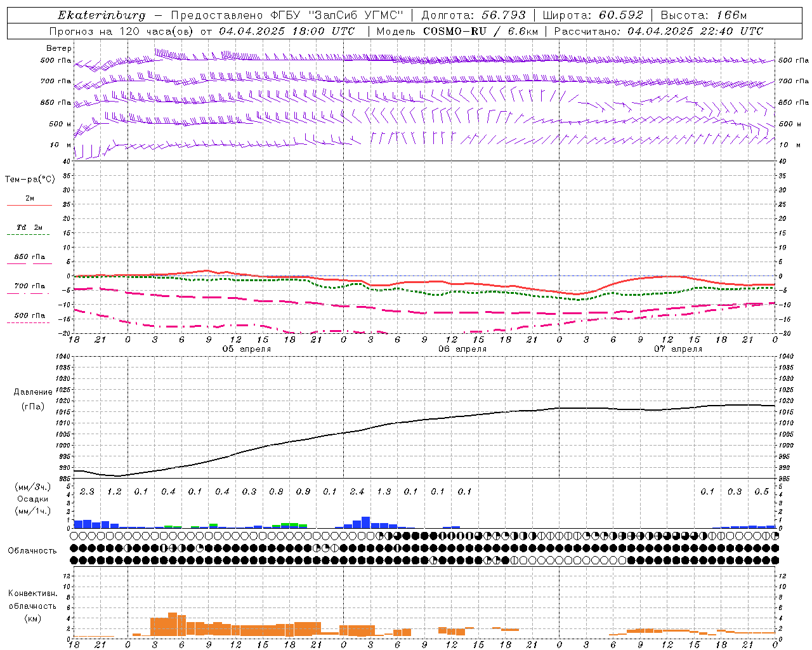The width and height of the screenshot is (812, 650).
Task: Click 'Рассчитано: 04.04.2025 22:40 UTC' text
Action: [658, 31]
